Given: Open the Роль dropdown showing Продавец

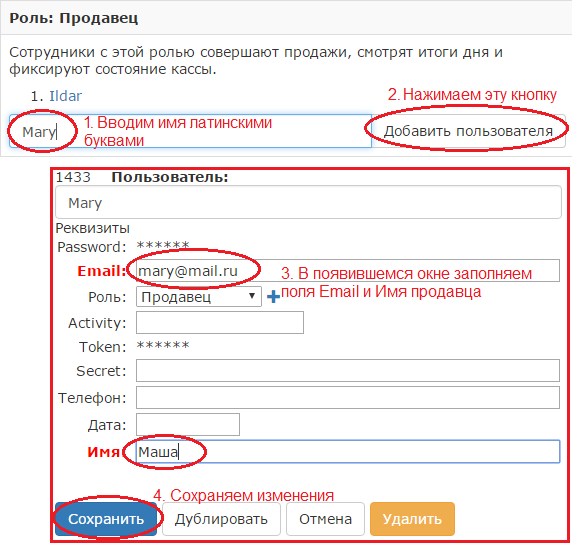Looking at the screenshot, I should (x=199, y=297).
